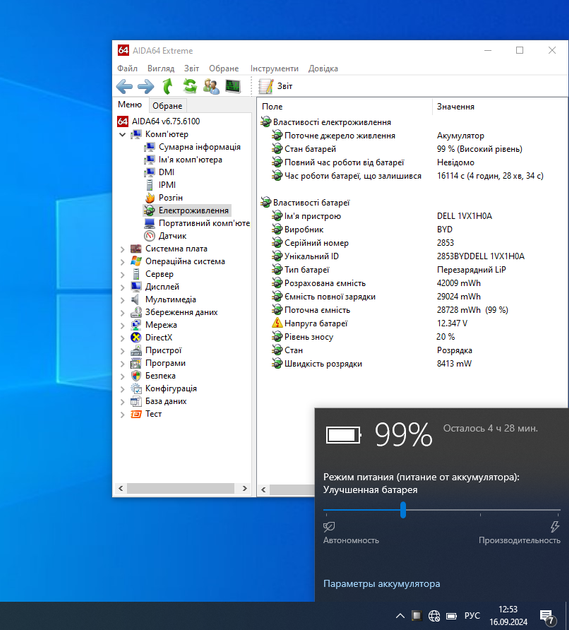The image size is (569, 630).
Task: Switch to the Обране tab
Action: [x=167, y=106]
